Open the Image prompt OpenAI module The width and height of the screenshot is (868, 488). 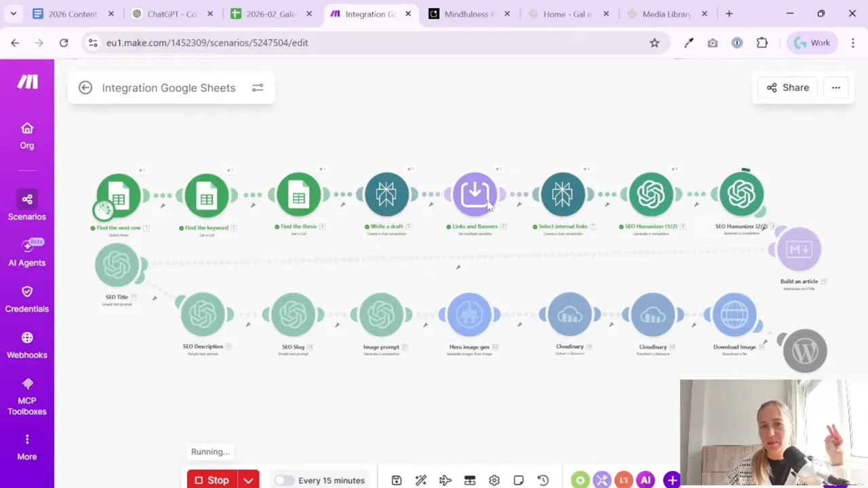tap(381, 314)
